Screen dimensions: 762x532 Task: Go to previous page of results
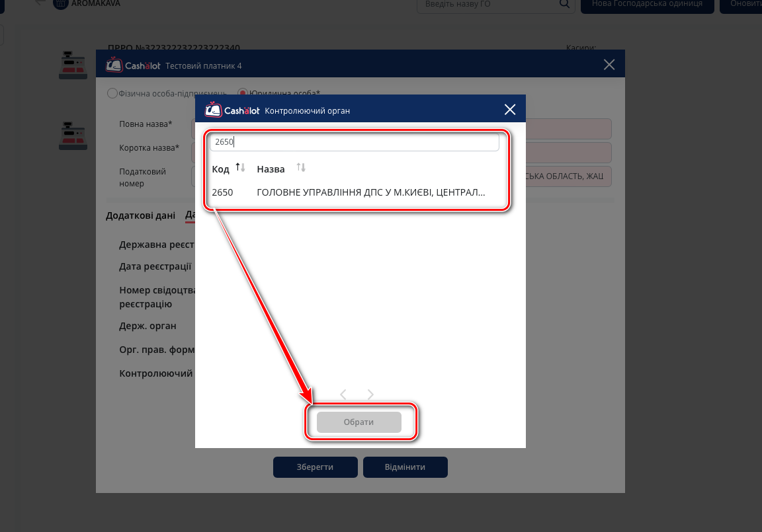pos(343,395)
